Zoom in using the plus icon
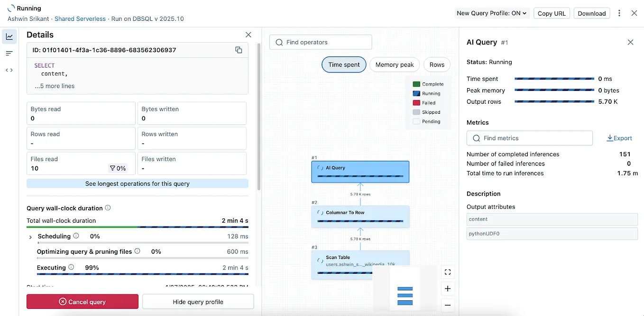The width and height of the screenshot is (644, 316). coord(447,289)
